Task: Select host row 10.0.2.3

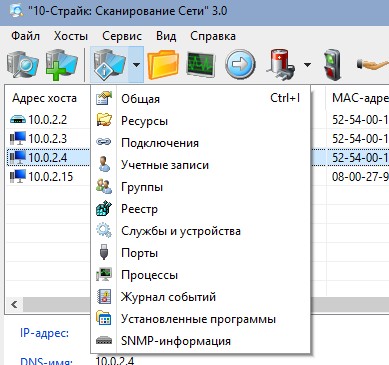Action: [x=48, y=138]
